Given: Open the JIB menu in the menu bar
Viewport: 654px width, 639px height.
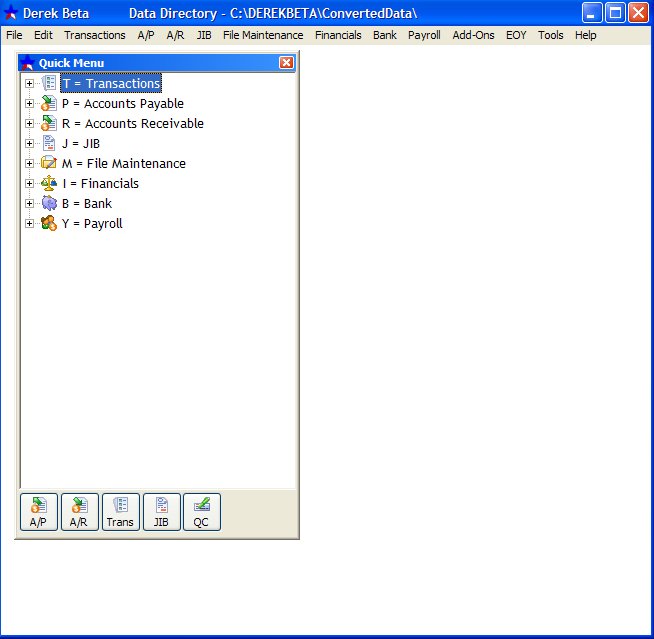Looking at the screenshot, I should [204, 35].
